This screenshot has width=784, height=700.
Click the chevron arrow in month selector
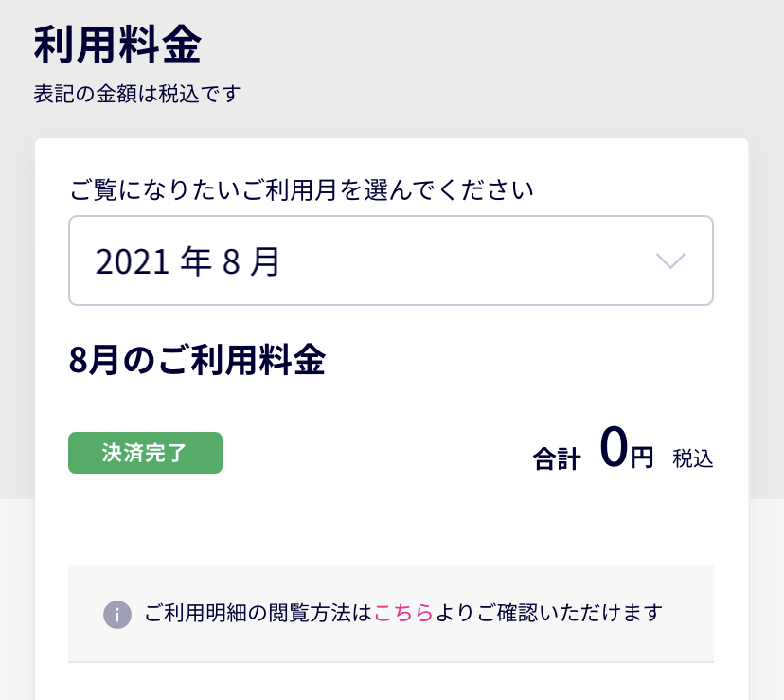click(x=670, y=261)
